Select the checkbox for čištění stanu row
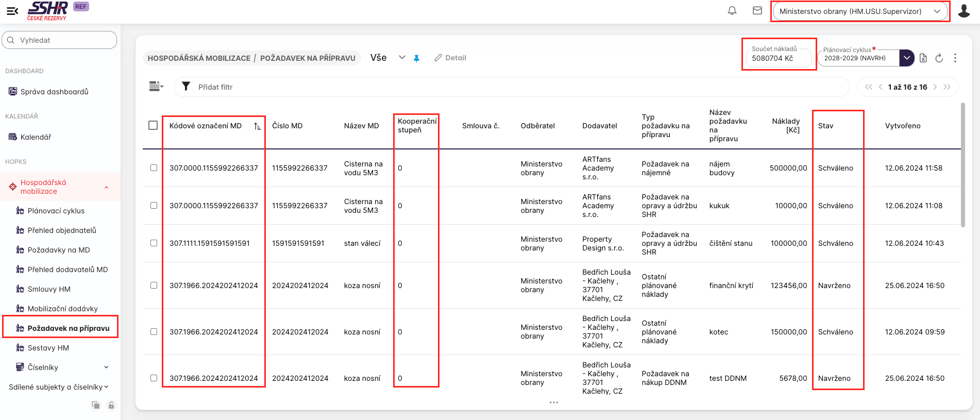This screenshot has width=980, height=420. coord(154,243)
